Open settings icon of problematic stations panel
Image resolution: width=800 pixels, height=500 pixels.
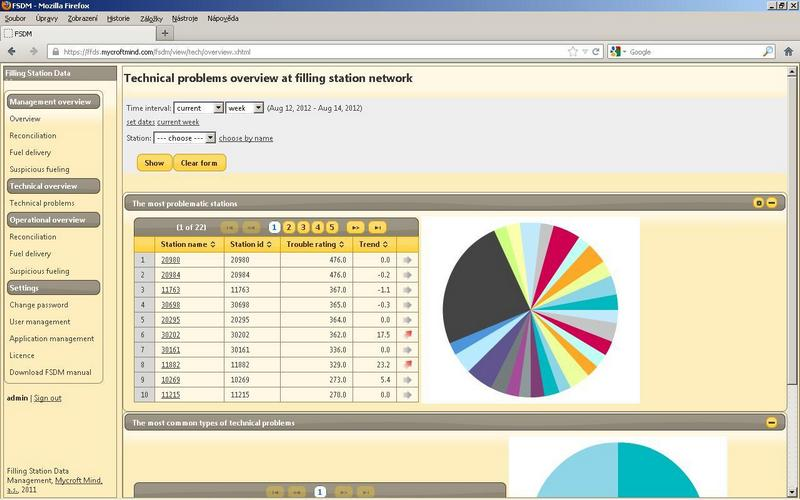[759, 203]
